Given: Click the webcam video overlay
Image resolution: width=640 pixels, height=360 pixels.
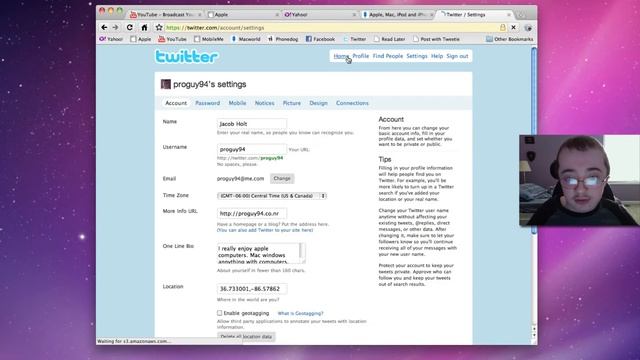Looking at the screenshot, I should pos(579,180).
